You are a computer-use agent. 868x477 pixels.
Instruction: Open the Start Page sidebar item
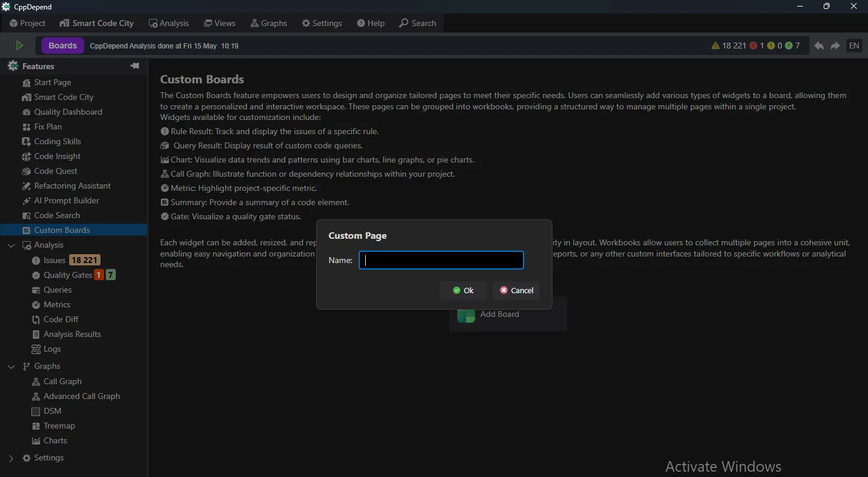click(46, 82)
